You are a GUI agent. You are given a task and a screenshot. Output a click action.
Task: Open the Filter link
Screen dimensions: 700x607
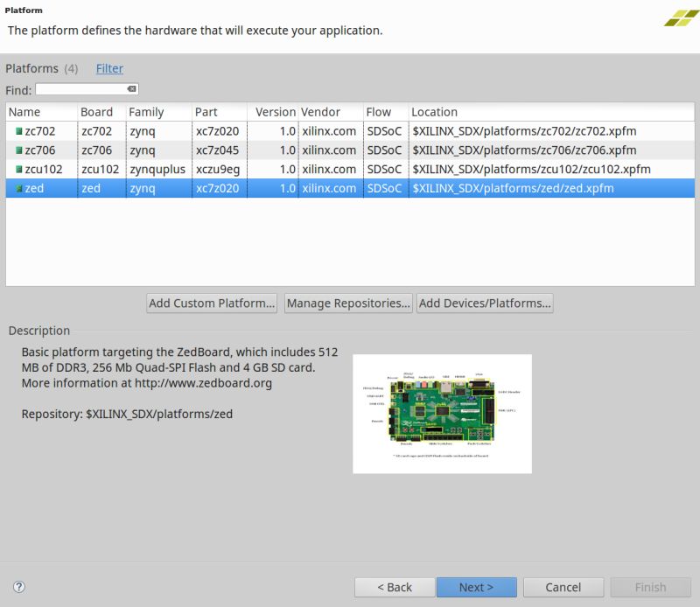[109, 68]
